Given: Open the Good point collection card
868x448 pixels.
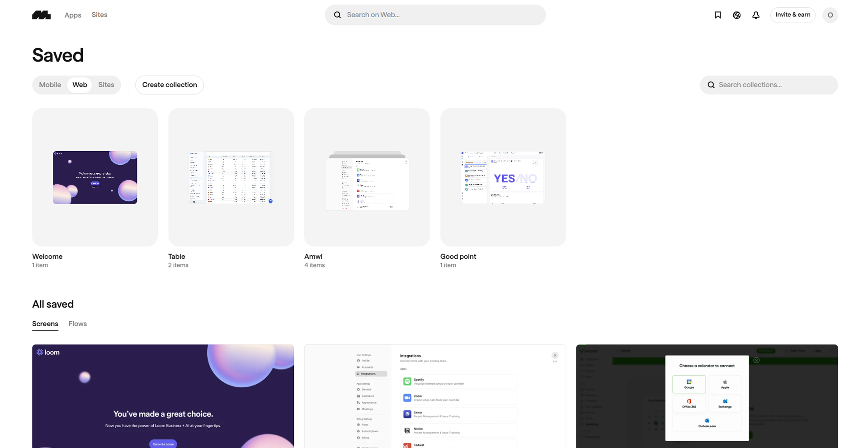Looking at the screenshot, I should (x=503, y=177).
